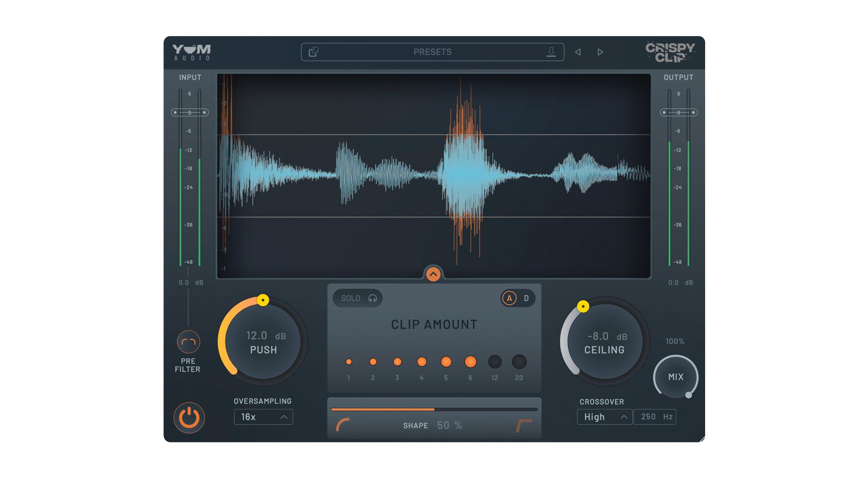
Task: Open the Presets menu bar
Action: click(x=432, y=52)
